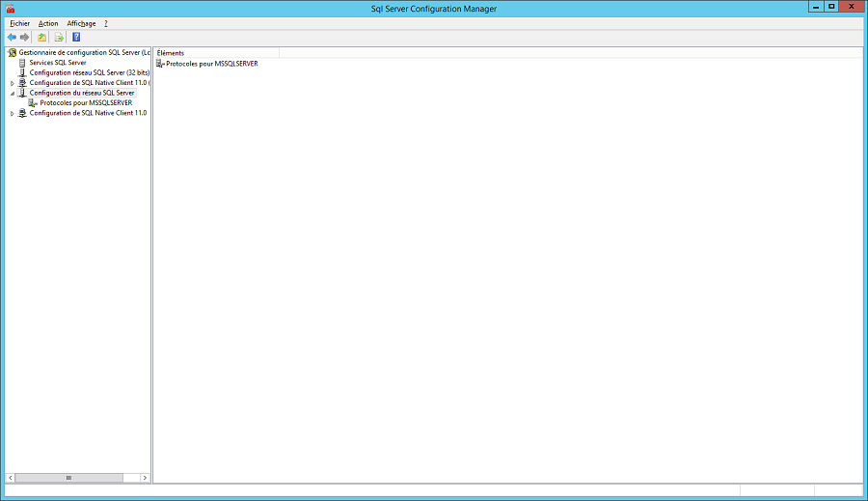Viewport: 868px width, 501px height.
Task: Select Services SQL Server in tree
Action: [x=58, y=63]
